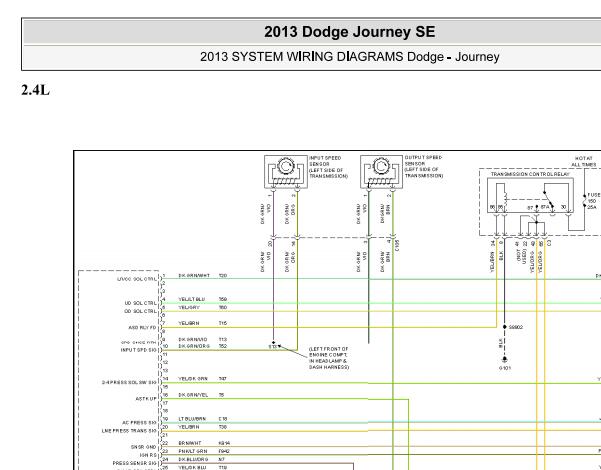Click the "INPUT SPD SIG" pin label
The image size is (601, 470).
coord(139,350)
